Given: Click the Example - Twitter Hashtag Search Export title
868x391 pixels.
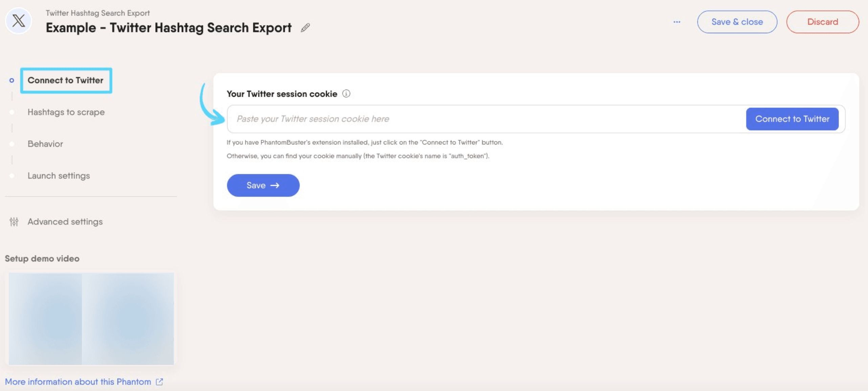Looking at the screenshot, I should click(x=169, y=28).
